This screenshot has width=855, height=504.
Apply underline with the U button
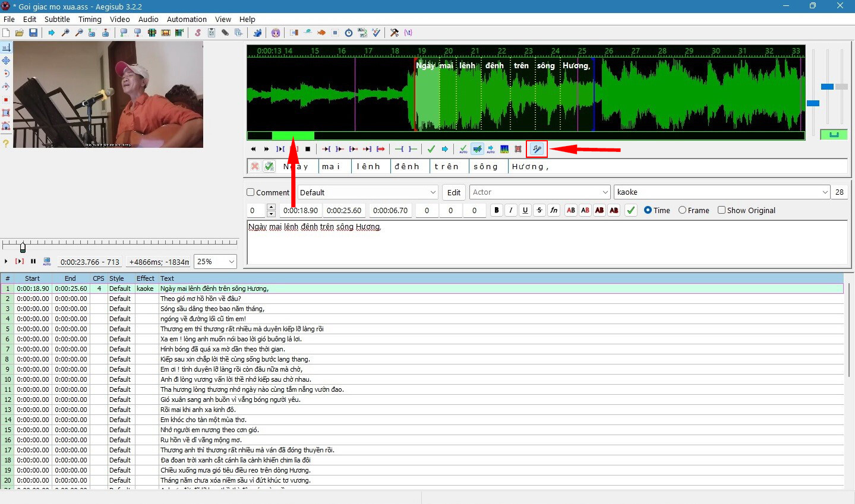tap(525, 210)
